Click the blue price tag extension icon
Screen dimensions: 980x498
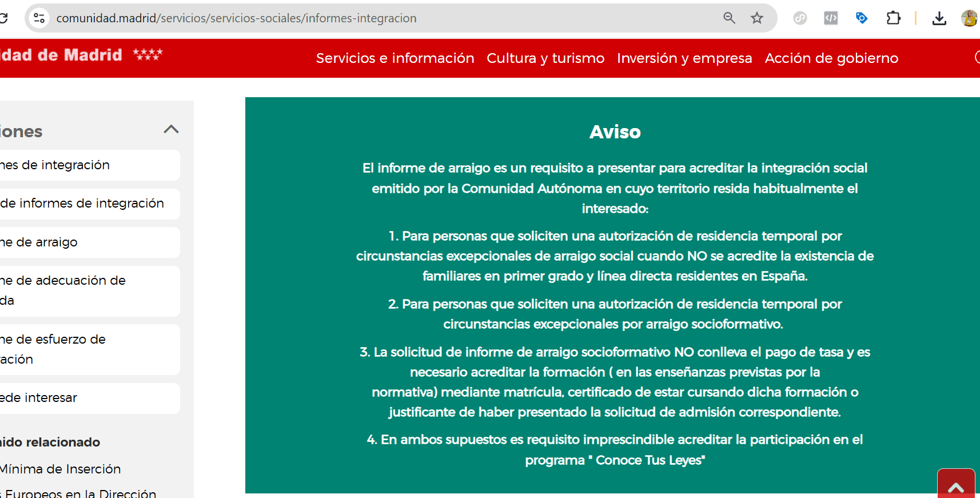click(862, 18)
